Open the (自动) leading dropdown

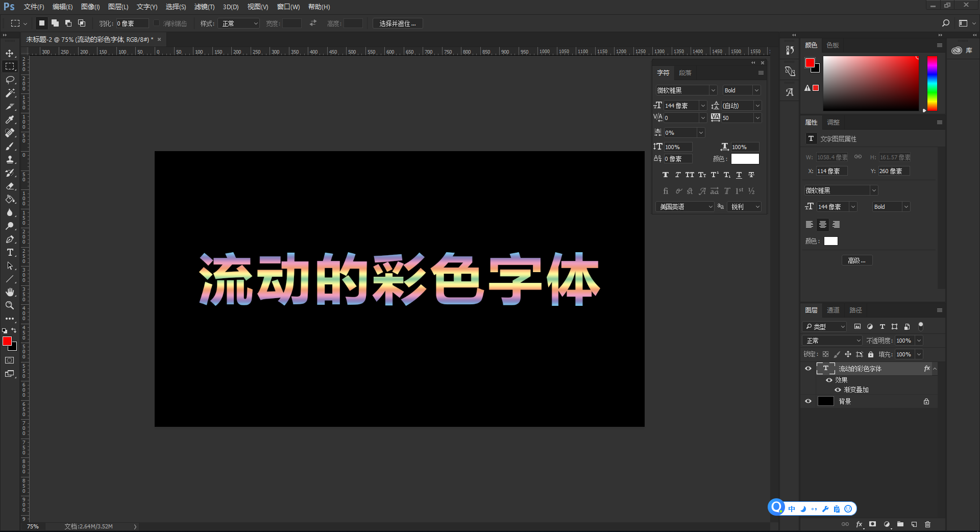[757, 106]
